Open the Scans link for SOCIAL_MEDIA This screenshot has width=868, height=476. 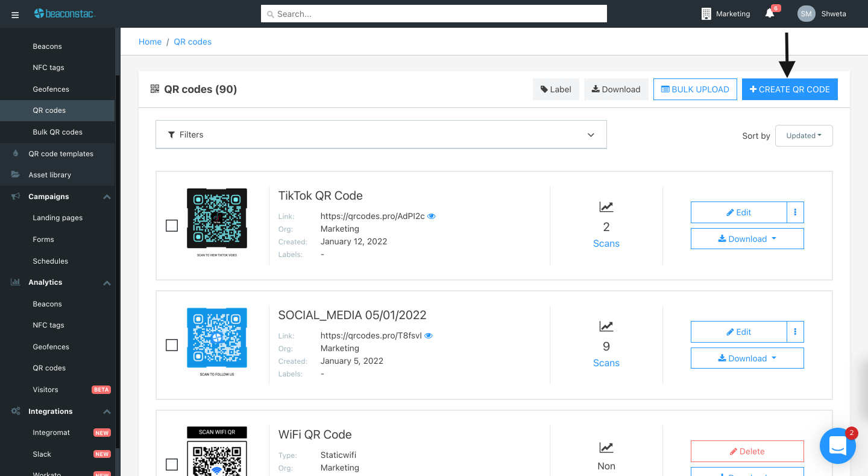[606, 363]
